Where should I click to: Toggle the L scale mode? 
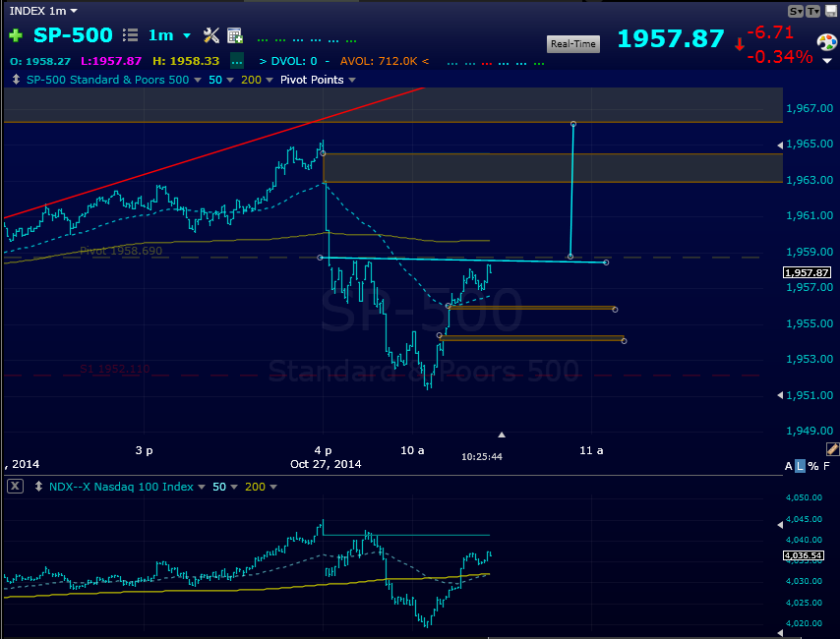click(x=800, y=466)
